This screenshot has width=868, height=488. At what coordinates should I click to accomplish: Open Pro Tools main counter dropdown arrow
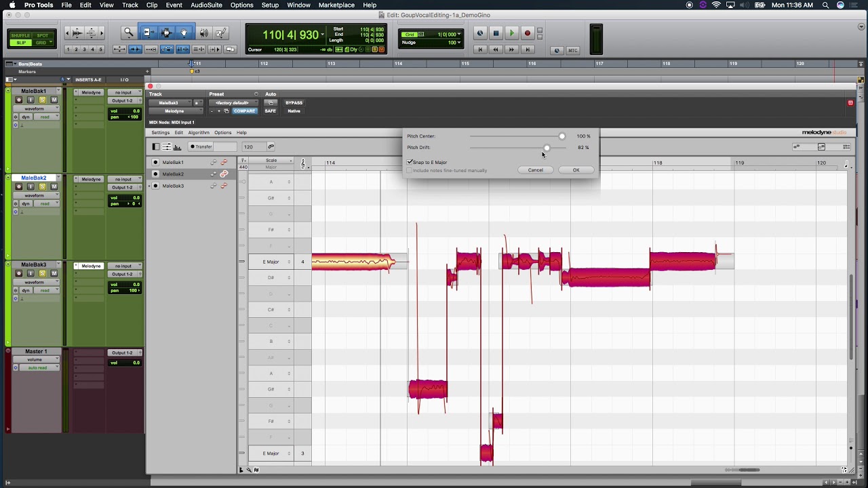323,34
